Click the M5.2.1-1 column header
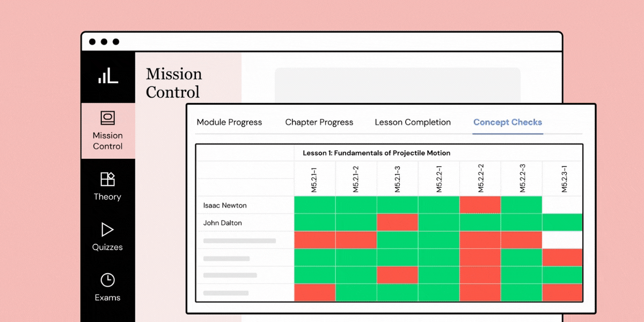 (314, 179)
